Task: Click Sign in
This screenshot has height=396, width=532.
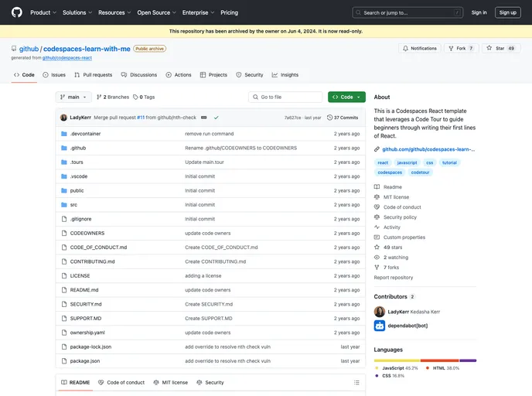Action: (x=479, y=12)
